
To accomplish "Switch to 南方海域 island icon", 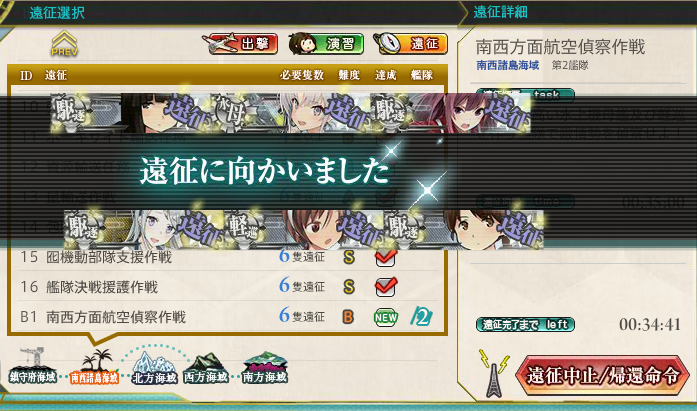I will [x=265, y=367].
